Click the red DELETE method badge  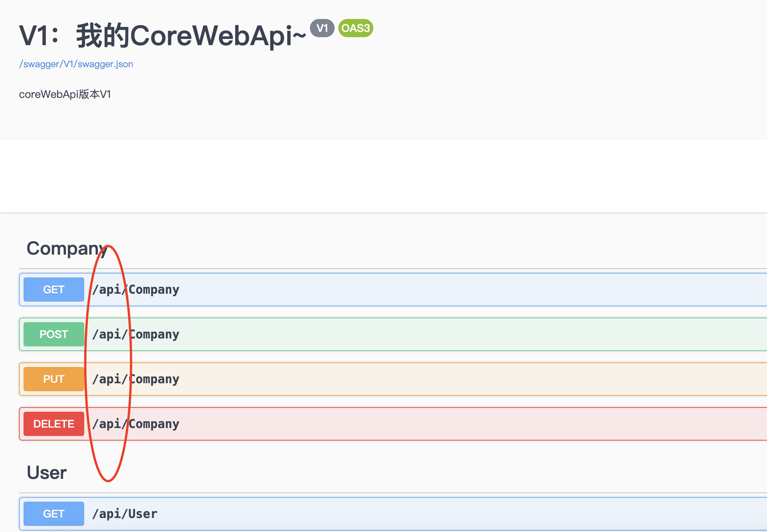pos(53,423)
